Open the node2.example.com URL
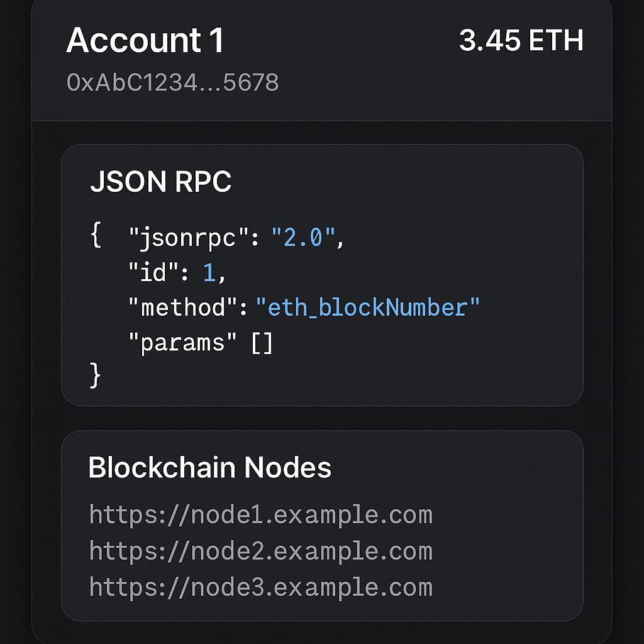Viewport: 644px width, 644px height. [x=261, y=551]
